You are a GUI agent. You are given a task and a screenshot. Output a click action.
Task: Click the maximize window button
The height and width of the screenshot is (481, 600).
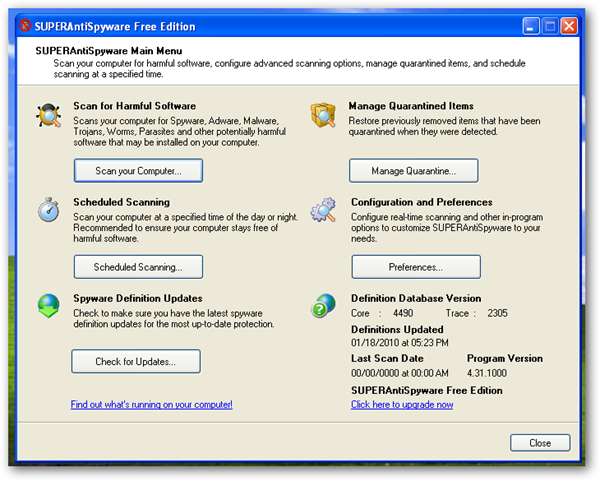click(x=550, y=26)
